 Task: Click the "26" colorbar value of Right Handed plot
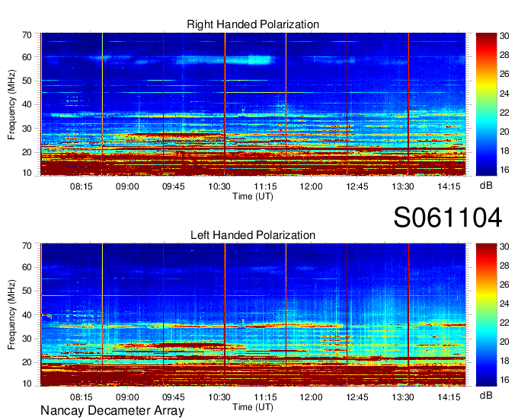[504, 74]
